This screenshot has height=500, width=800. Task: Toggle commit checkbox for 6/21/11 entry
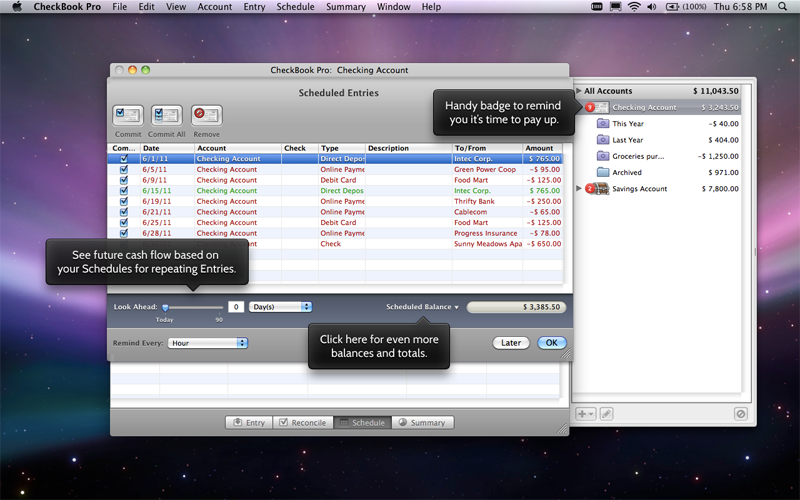(124, 212)
